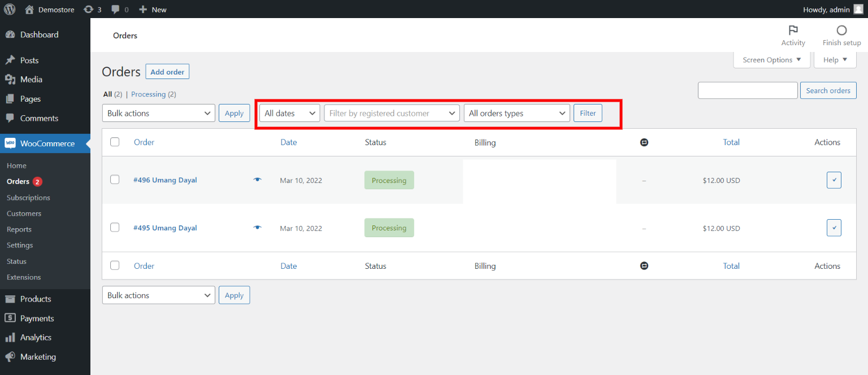
Task: Click the Filter button
Action: (x=588, y=113)
